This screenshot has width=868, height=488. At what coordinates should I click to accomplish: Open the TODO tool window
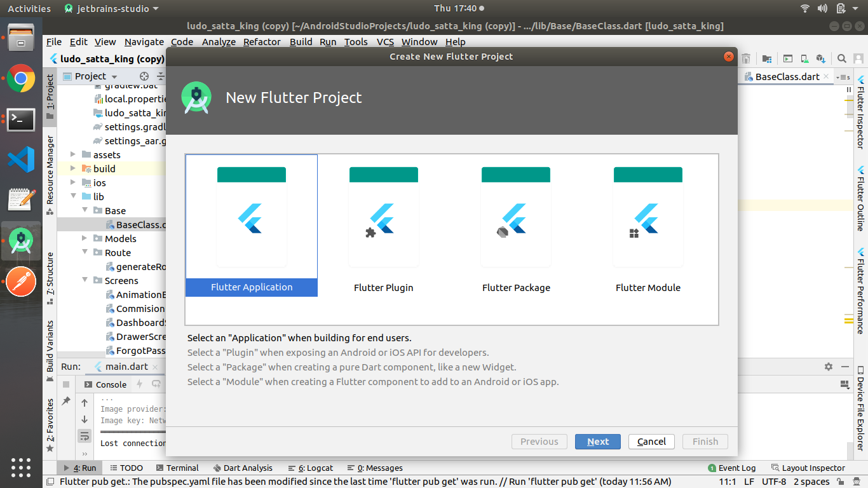(x=126, y=468)
